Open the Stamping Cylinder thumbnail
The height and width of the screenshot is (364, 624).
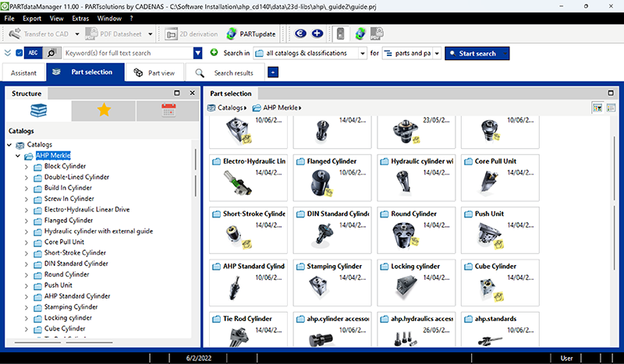332,282
